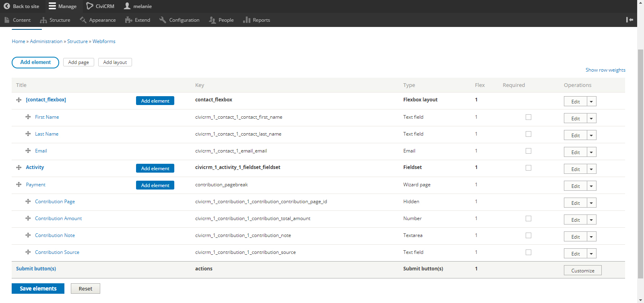This screenshot has height=303, width=644.
Task: Click the Webforms breadcrumb link
Action: [x=104, y=41]
